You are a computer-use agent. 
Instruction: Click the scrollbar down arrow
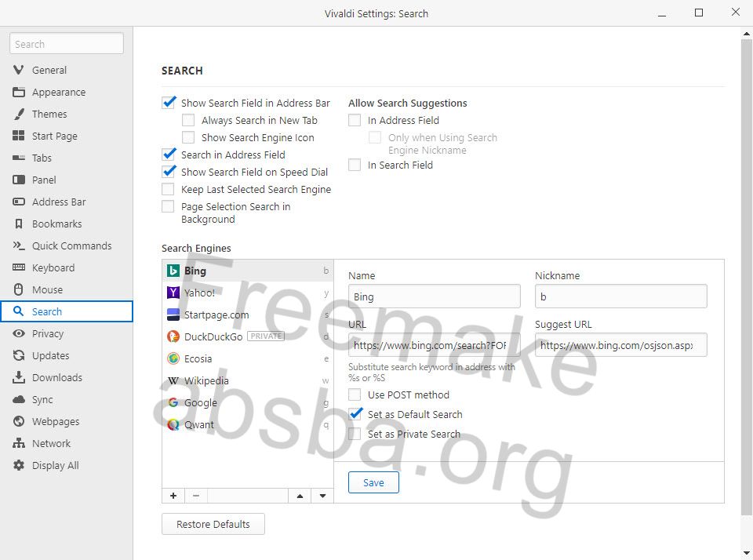coord(746,553)
